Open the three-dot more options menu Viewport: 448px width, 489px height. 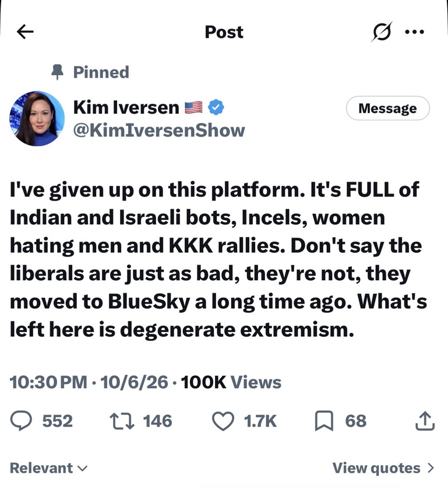point(414,32)
